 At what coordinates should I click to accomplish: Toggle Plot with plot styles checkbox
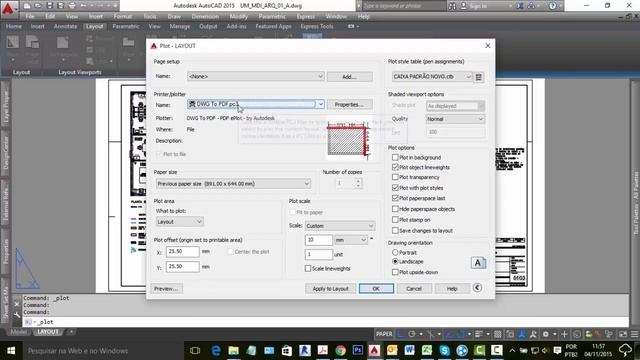[395, 188]
